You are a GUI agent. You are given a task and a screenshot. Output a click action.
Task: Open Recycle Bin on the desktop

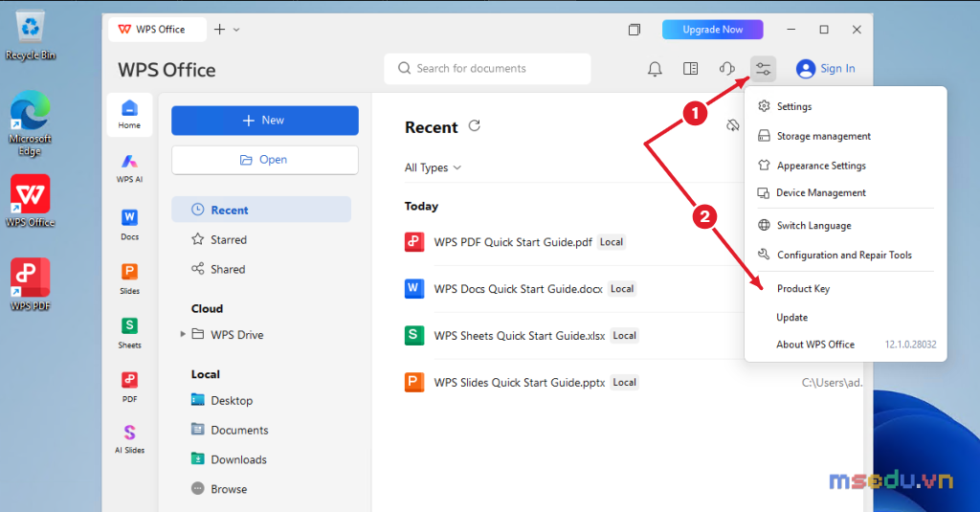[30, 35]
